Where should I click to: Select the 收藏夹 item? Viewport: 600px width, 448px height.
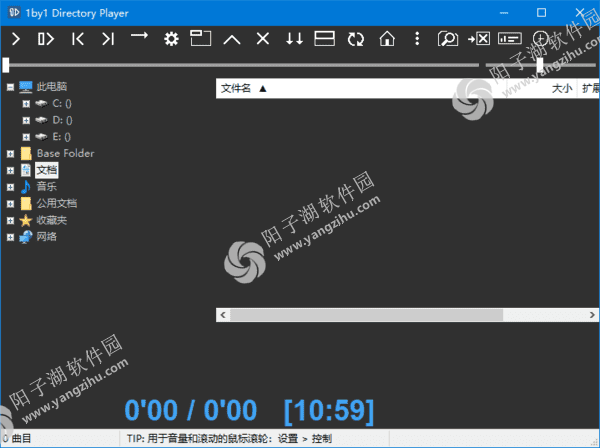click(x=52, y=220)
